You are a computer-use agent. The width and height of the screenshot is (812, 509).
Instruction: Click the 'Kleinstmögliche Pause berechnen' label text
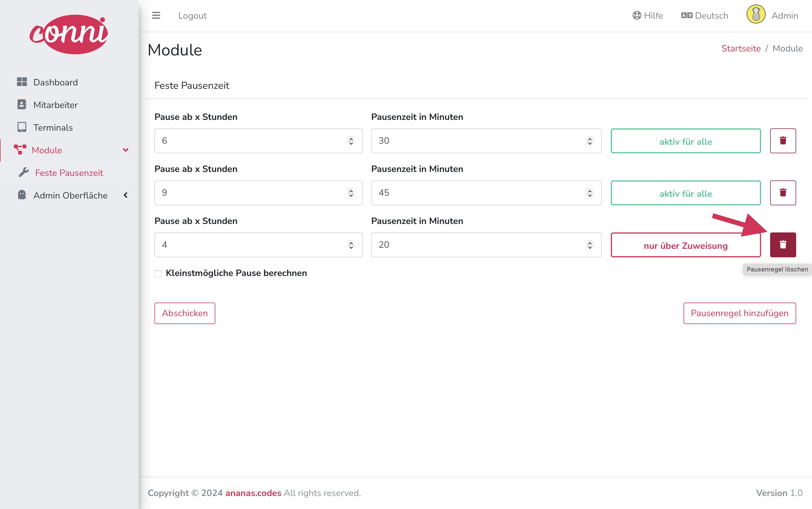(x=236, y=273)
